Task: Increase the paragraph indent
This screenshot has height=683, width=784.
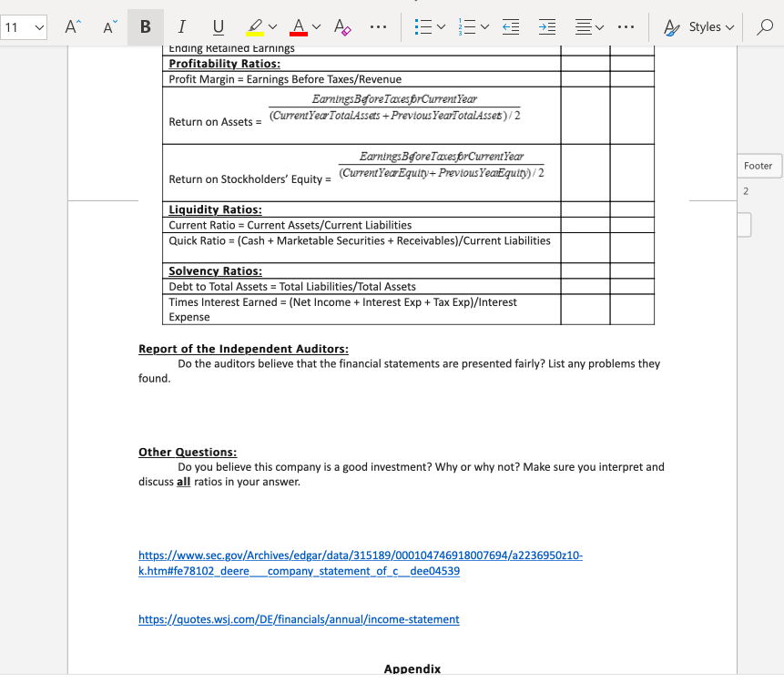Action: click(x=546, y=26)
